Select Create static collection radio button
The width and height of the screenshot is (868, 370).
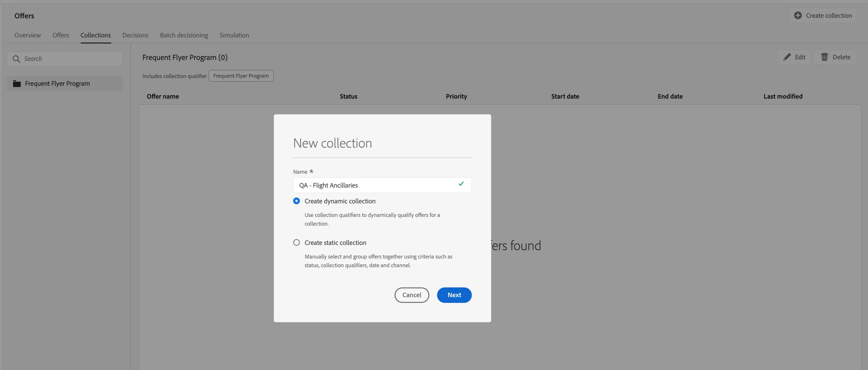pyautogui.click(x=296, y=242)
